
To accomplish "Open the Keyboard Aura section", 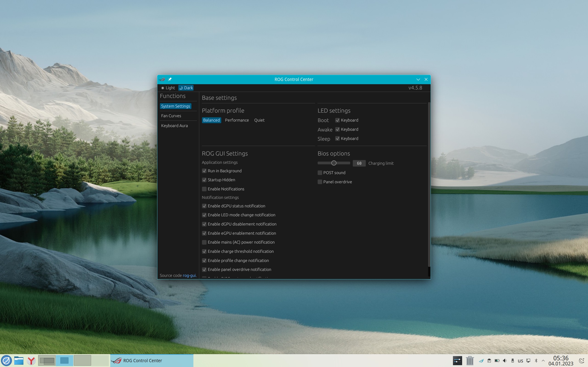I will [174, 125].
